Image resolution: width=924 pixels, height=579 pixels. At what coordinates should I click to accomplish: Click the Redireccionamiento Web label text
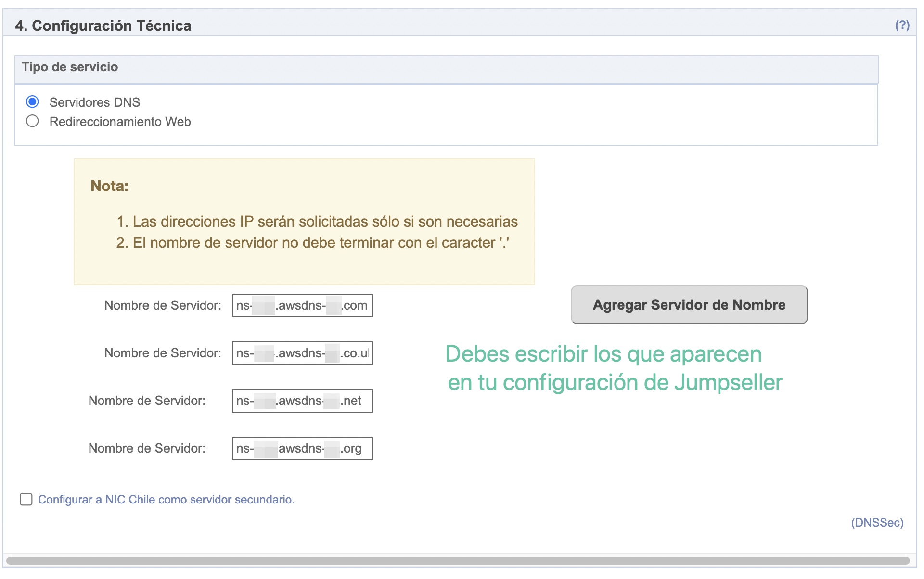pyautogui.click(x=120, y=122)
